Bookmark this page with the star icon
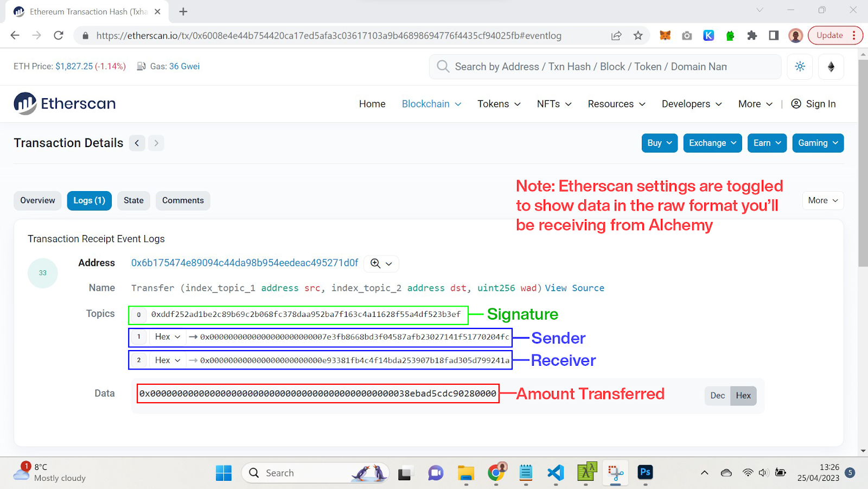 [x=638, y=35]
